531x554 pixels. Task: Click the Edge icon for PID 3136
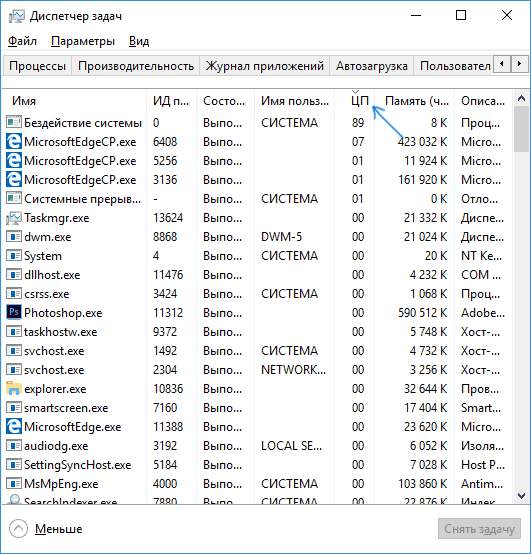(14, 180)
